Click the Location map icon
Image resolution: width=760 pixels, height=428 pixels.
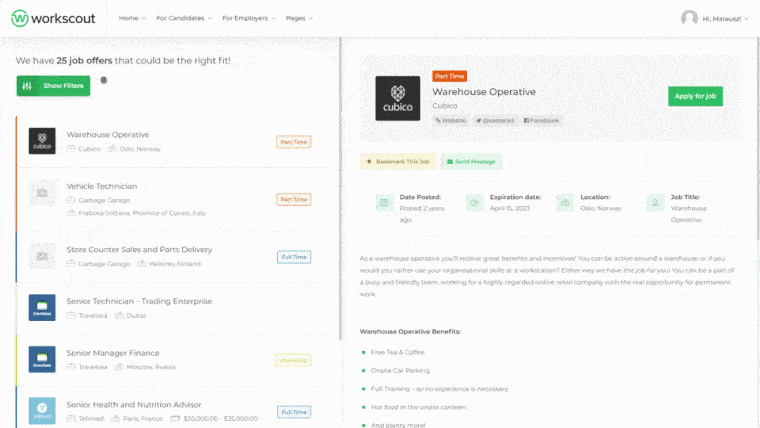(565, 202)
